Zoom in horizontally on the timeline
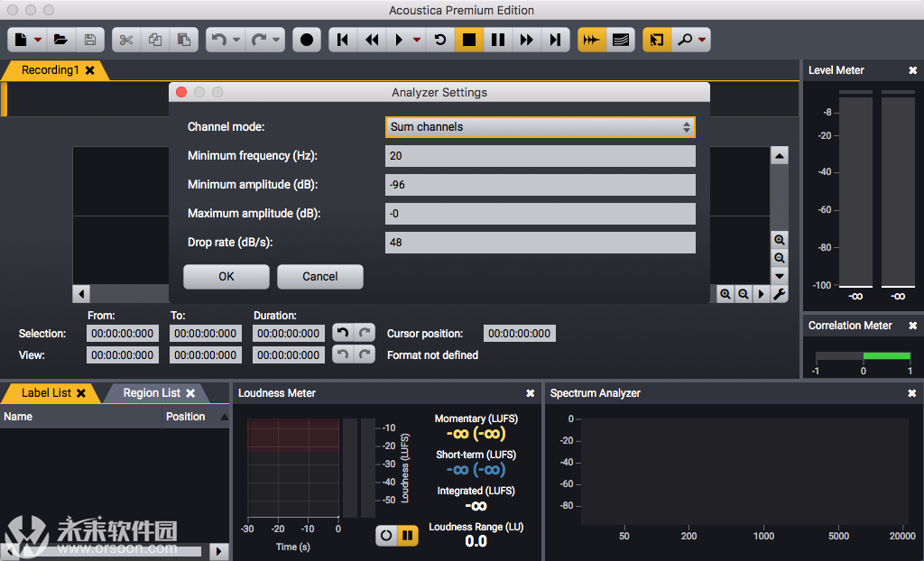 click(x=725, y=293)
